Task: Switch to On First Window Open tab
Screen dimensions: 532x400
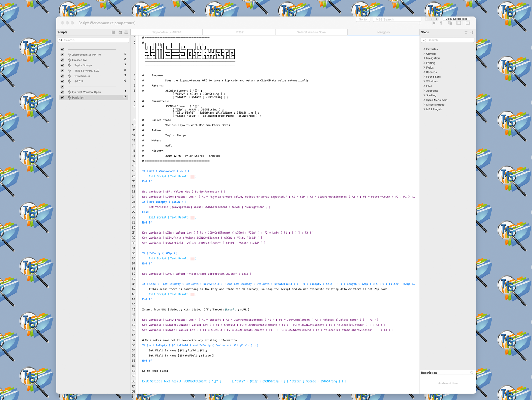Action: tap(311, 32)
